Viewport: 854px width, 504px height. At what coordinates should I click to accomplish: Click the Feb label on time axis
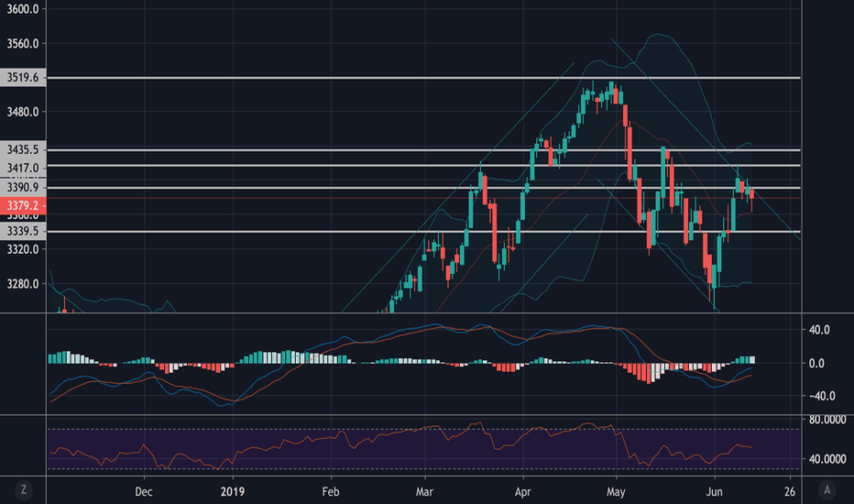coord(331,491)
